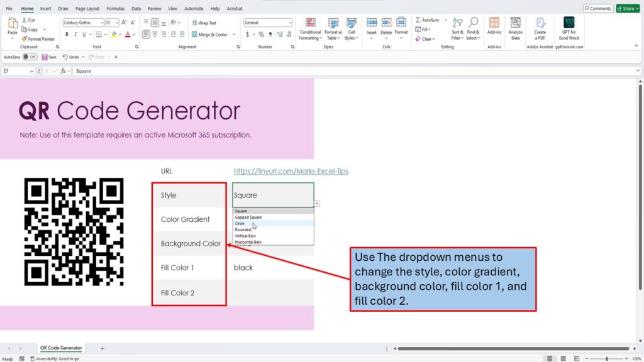Click the Format Painter tool
This screenshot has width=644, height=362.
(x=41, y=39)
